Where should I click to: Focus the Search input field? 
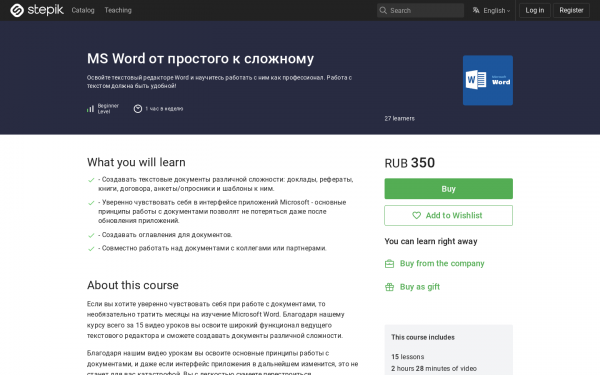(420, 11)
